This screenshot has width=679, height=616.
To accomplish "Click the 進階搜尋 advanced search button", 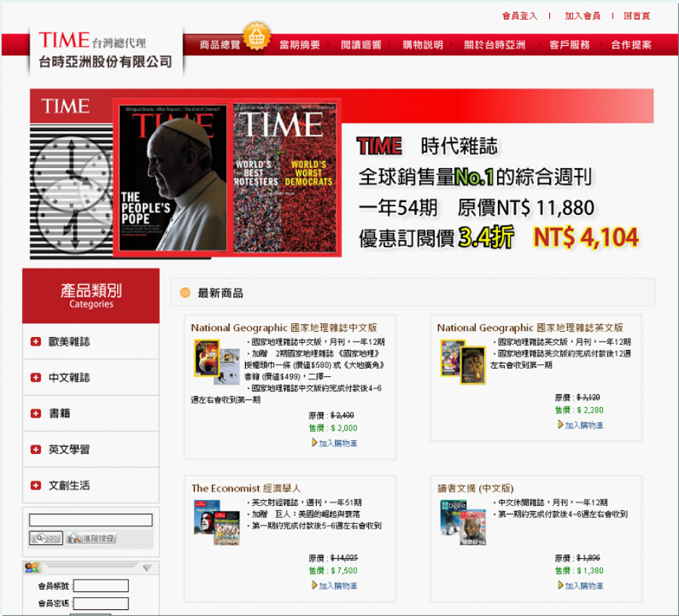I will (x=91, y=538).
